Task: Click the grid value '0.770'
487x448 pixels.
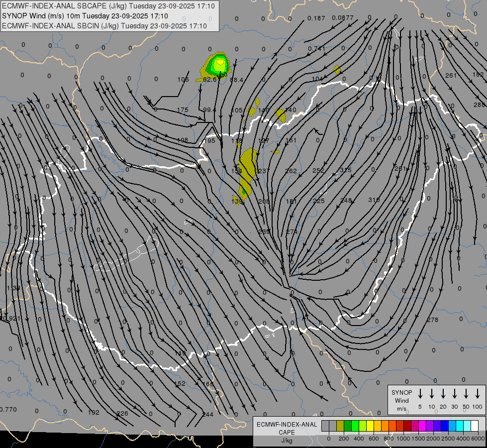Action: click(x=8, y=410)
